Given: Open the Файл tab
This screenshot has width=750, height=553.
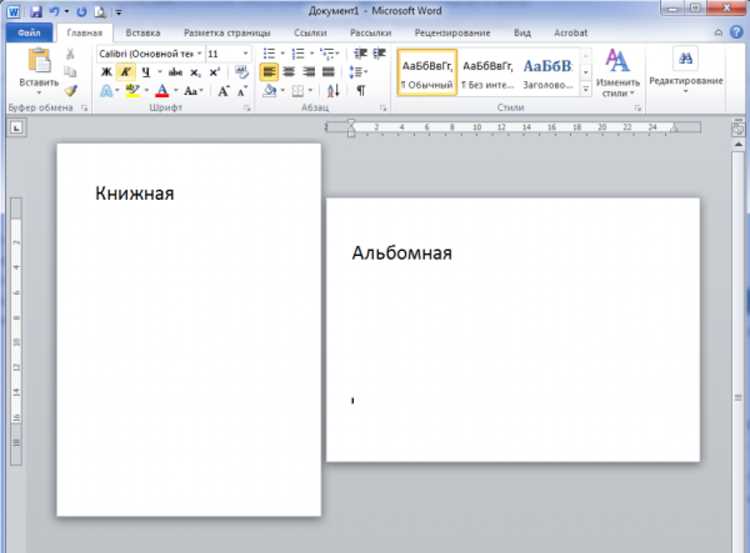Looking at the screenshot, I should pos(29,33).
